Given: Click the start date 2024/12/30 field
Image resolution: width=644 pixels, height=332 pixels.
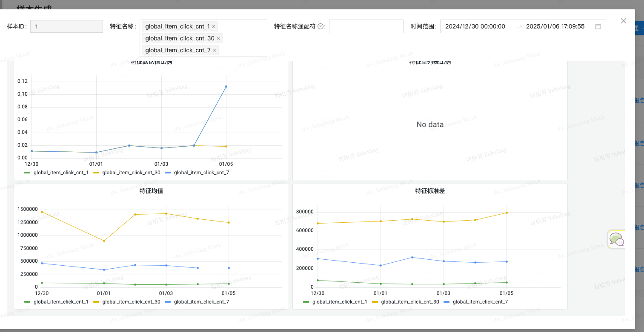Looking at the screenshot, I should (475, 26).
